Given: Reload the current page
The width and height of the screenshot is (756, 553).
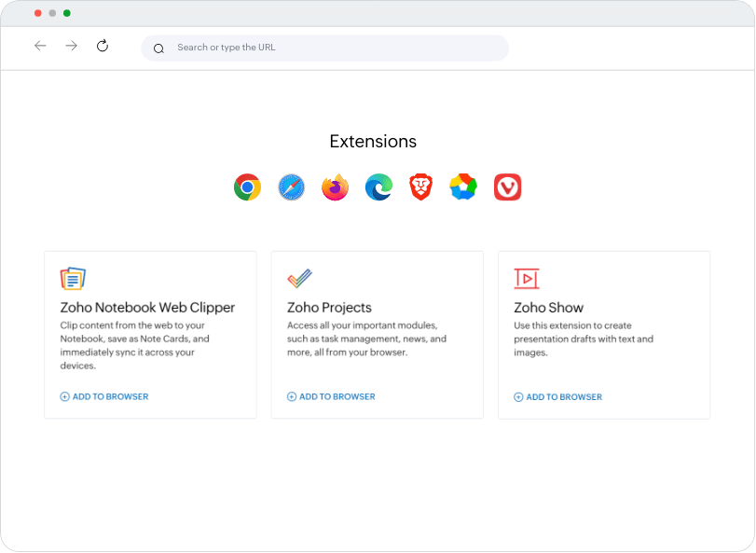Looking at the screenshot, I should [103, 46].
